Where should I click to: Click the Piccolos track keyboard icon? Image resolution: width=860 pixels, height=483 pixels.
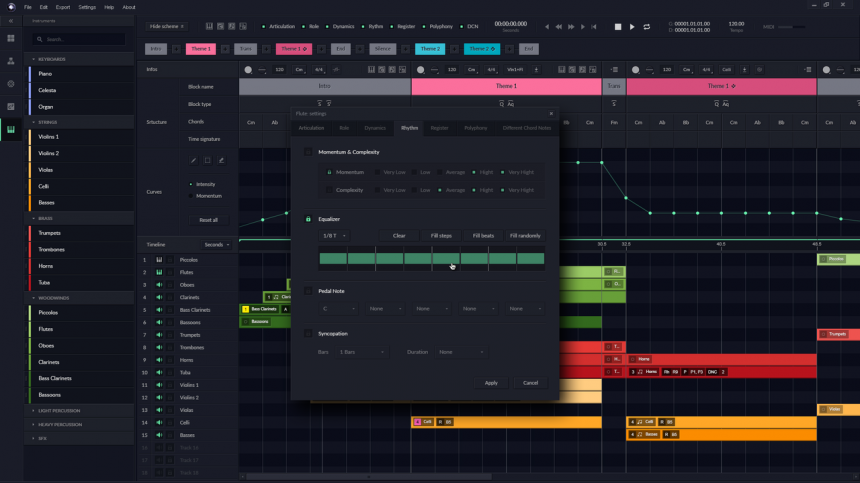pyautogui.click(x=159, y=260)
